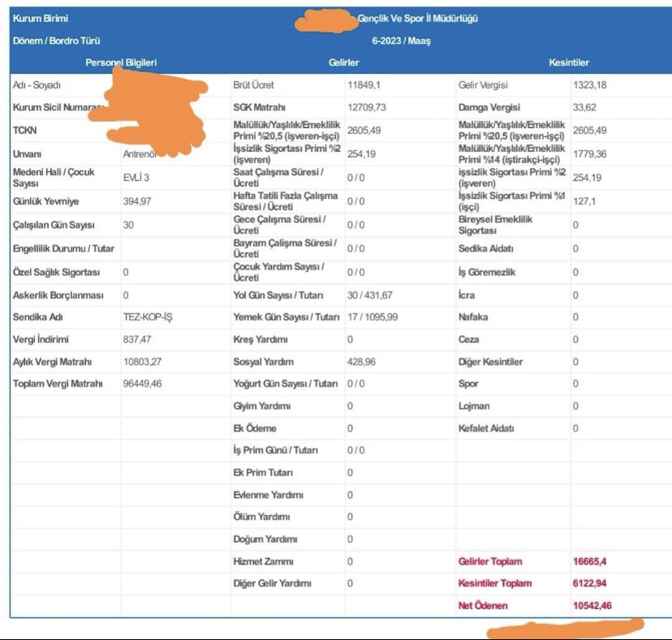Click the 'Gençlik Ve Spor İl Müdürlüğü' text
The height and width of the screenshot is (640, 672).
[418, 19]
